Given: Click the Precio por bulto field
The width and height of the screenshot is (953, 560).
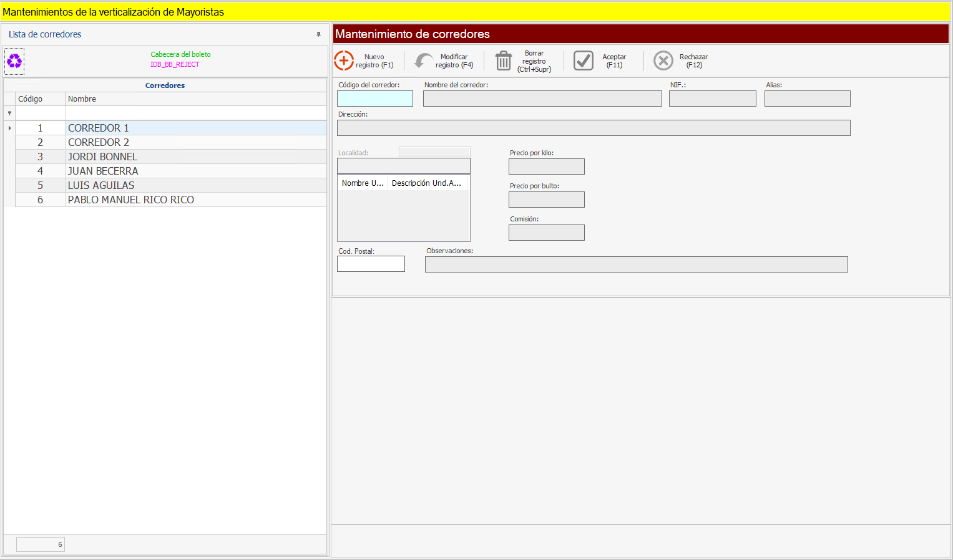Looking at the screenshot, I should (547, 200).
